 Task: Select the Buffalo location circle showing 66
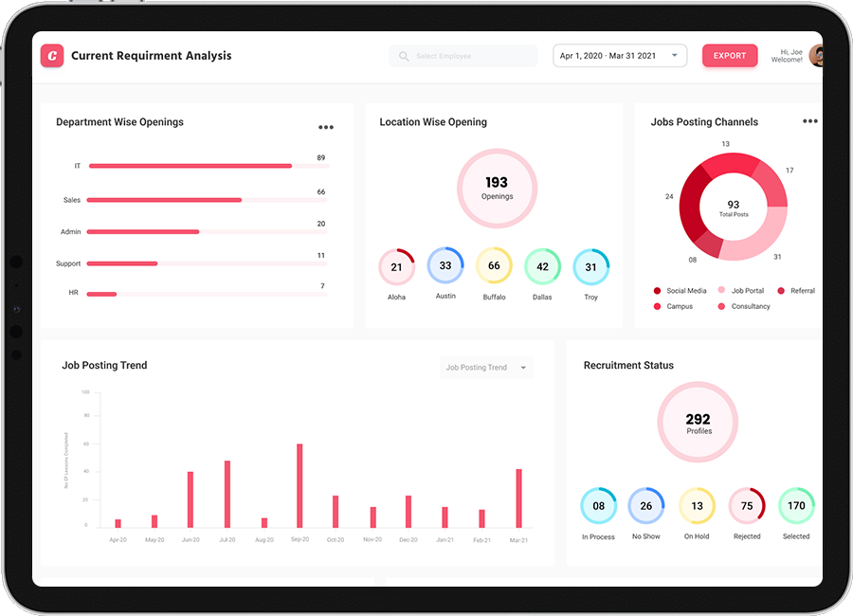(x=494, y=265)
